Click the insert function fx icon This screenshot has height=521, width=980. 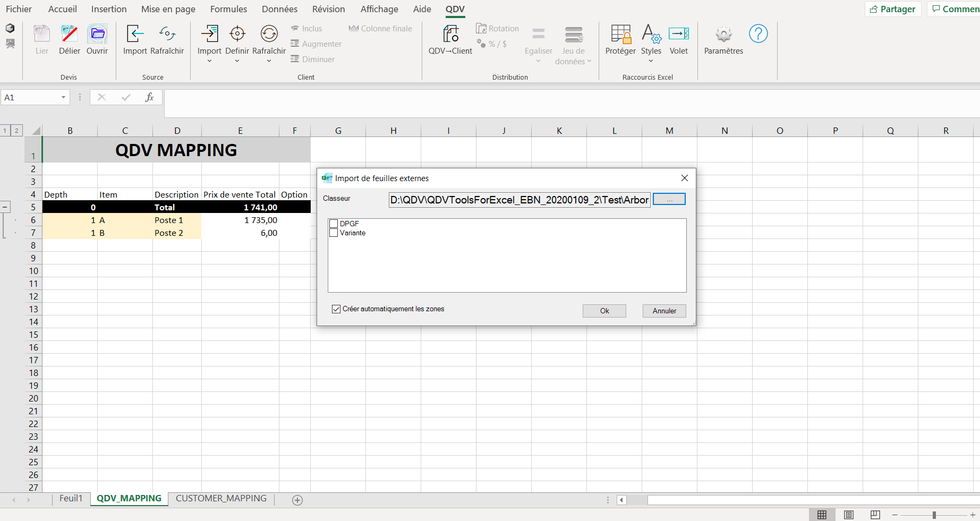click(149, 97)
